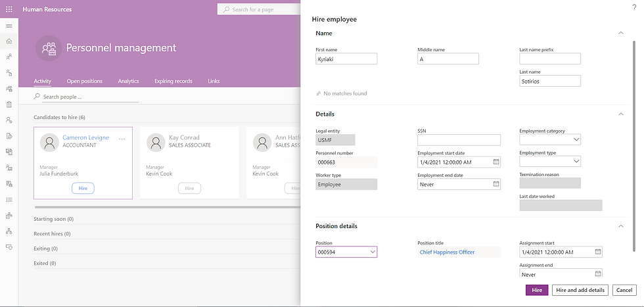Expand the Exiting (0) section

pyautogui.click(x=45, y=248)
